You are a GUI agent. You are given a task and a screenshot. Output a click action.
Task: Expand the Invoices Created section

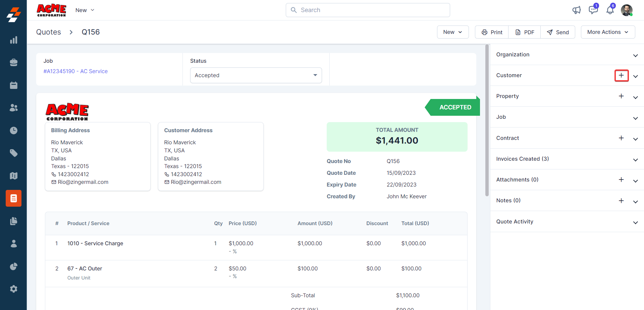(x=635, y=160)
